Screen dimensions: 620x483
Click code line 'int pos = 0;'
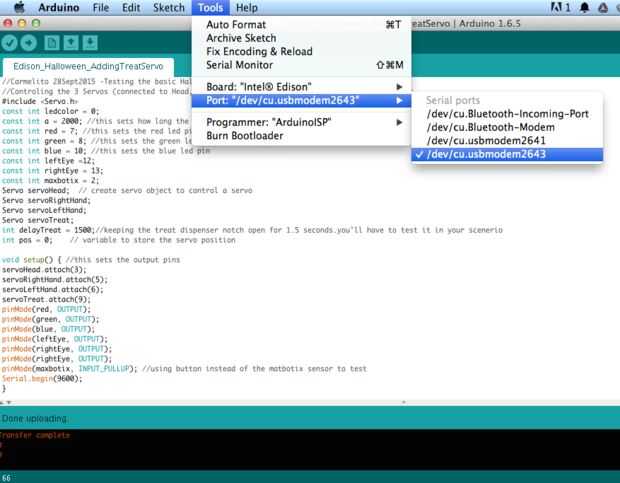coord(119,240)
